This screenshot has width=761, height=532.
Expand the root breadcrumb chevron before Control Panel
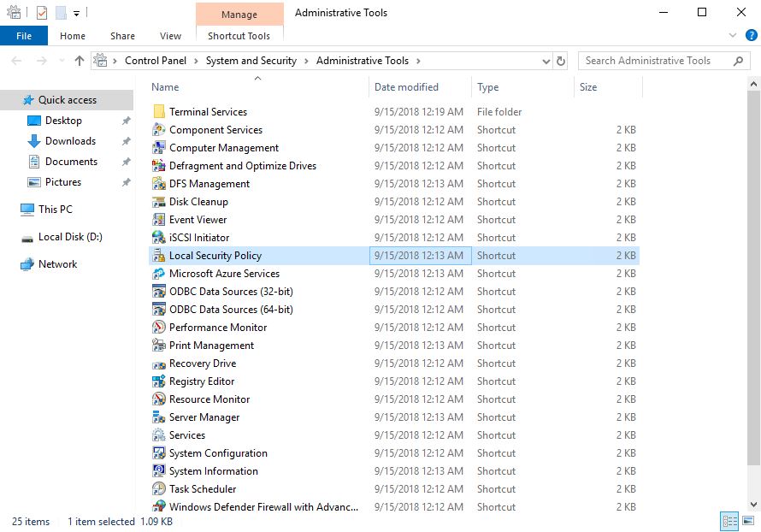(x=115, y=62)
